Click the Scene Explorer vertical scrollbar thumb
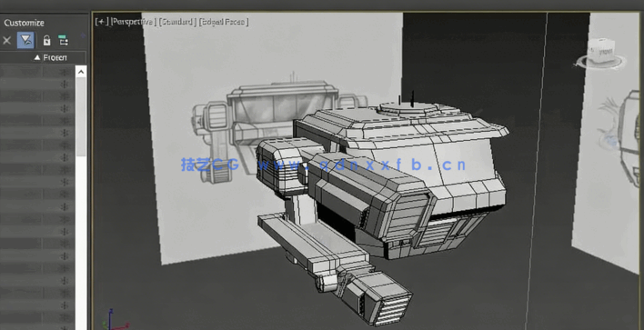The width and height of the screenshot is (644, 330). (x=81, y=116)
